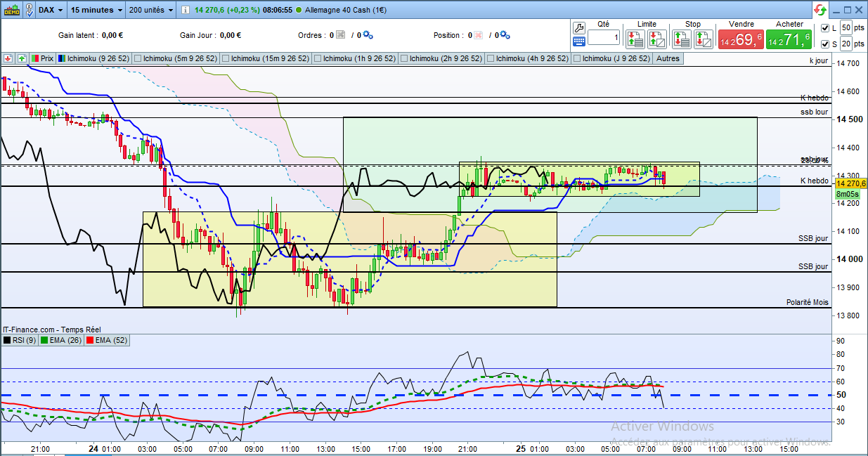The image size is (868, 456).
Task: Click the 'ssb lour' line label
Action: click(815, 112)
